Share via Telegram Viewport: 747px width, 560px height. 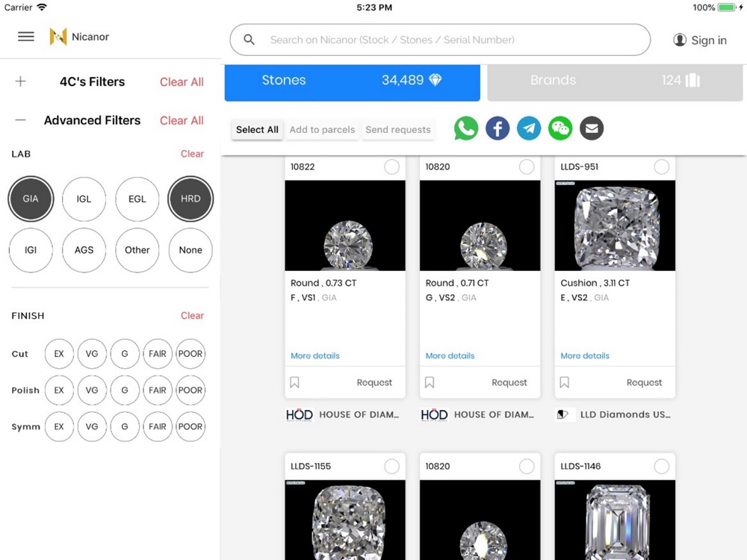coord(529,128)
